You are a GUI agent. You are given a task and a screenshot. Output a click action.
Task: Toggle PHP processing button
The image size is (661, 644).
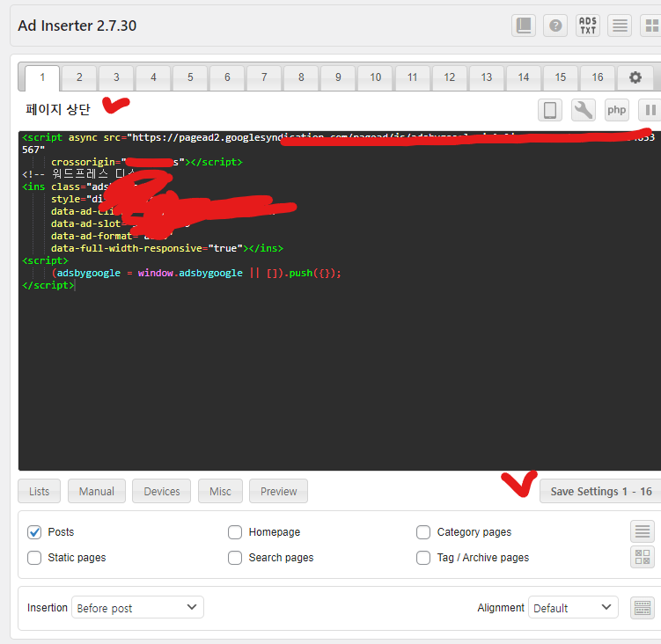617,111
